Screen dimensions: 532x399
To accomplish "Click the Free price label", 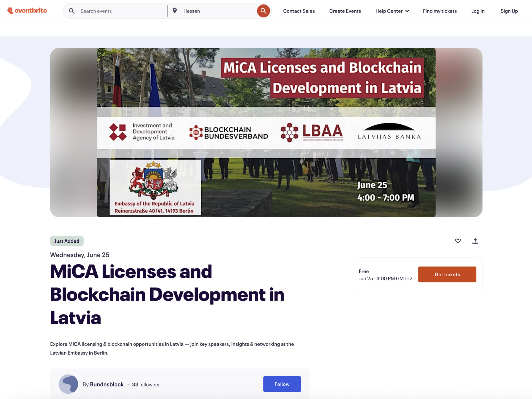I will click(364, 271).
